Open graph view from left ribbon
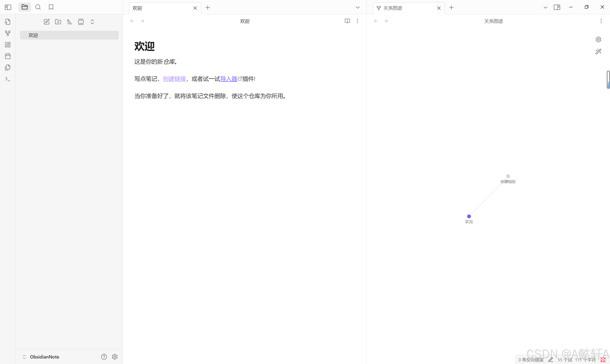The image size is (610, 364). (x=8, y=33)
